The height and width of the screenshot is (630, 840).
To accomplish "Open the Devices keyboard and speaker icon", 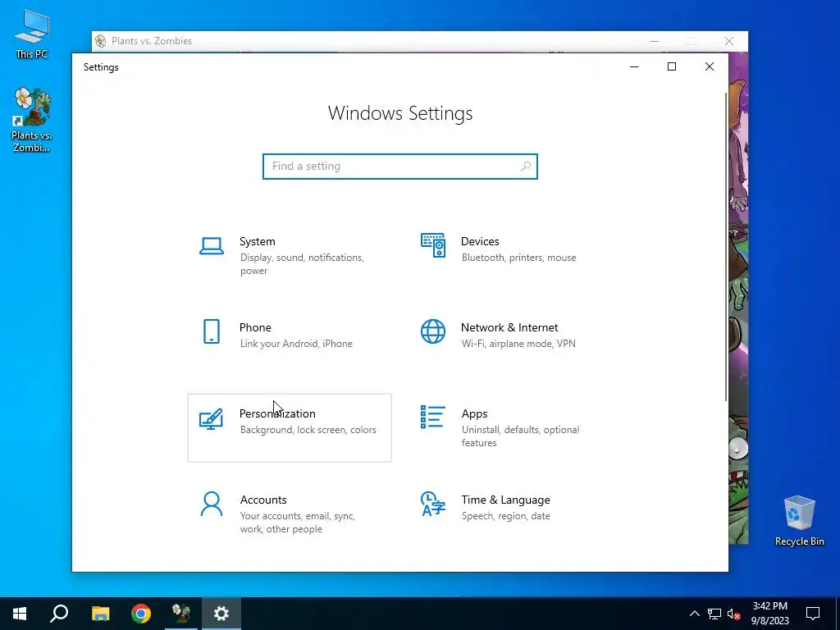I will pos(433,245).
